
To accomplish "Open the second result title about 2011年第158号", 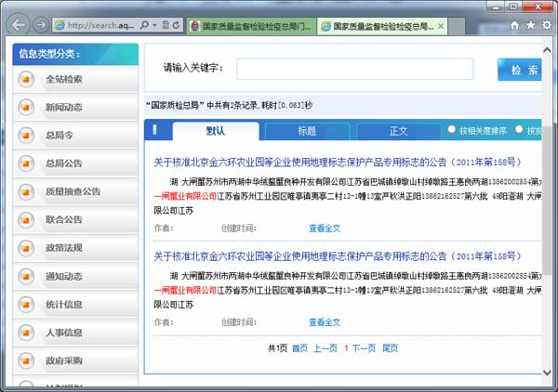I will point(338,256).
